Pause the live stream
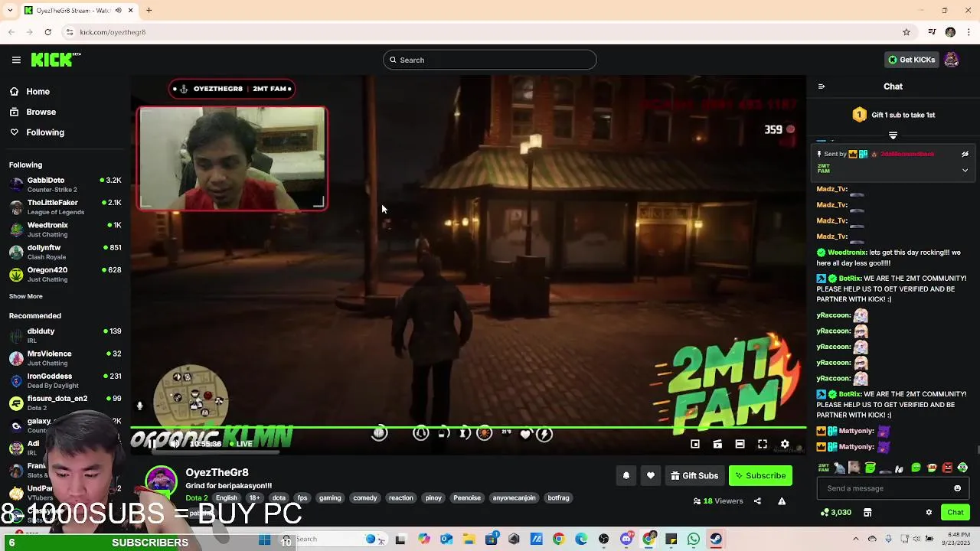Viewport: 980px width, 551px height. [x=152, y=444]
